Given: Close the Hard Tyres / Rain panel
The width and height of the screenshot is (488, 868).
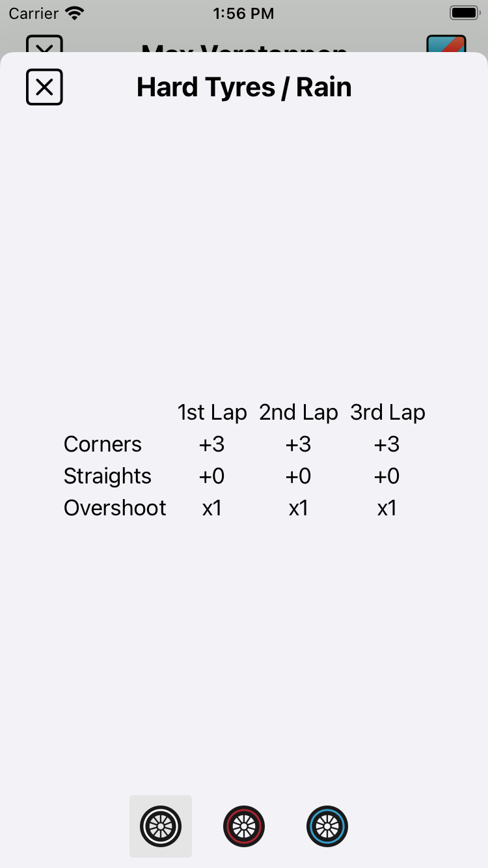Looking at the screenshot, I should click(44, 87).
